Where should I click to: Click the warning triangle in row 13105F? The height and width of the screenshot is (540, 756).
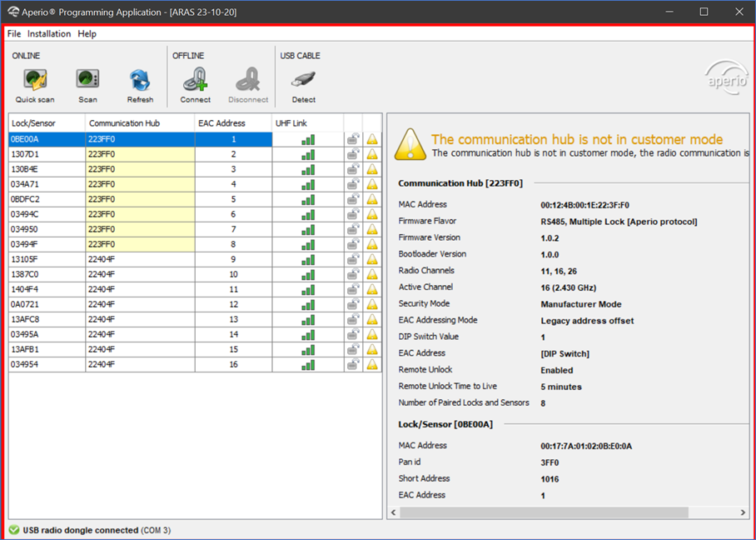coord(371,259)
